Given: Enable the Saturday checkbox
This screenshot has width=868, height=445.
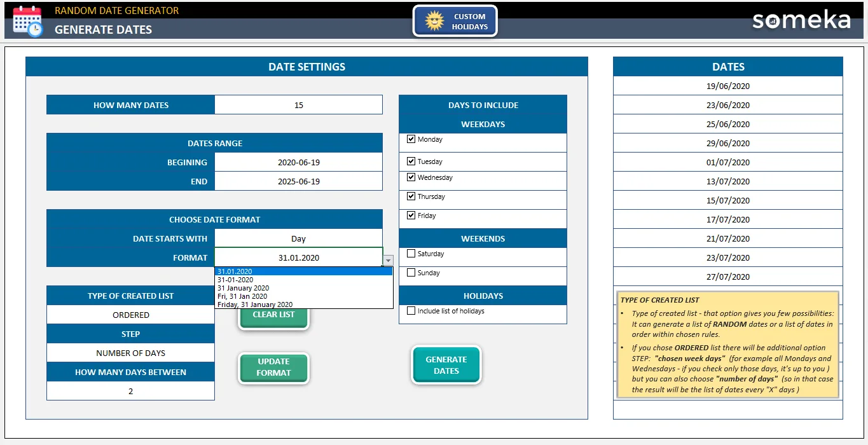Looking at the screenshot, I should [411, 254].
